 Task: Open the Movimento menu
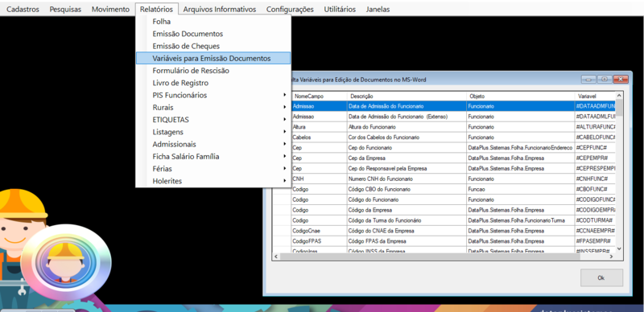[110, 9]
